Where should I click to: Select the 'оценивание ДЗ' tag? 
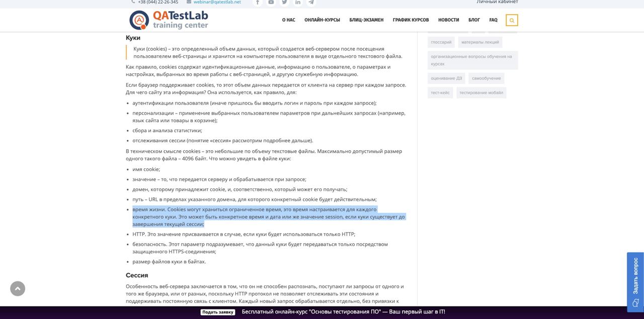(446, 78)
